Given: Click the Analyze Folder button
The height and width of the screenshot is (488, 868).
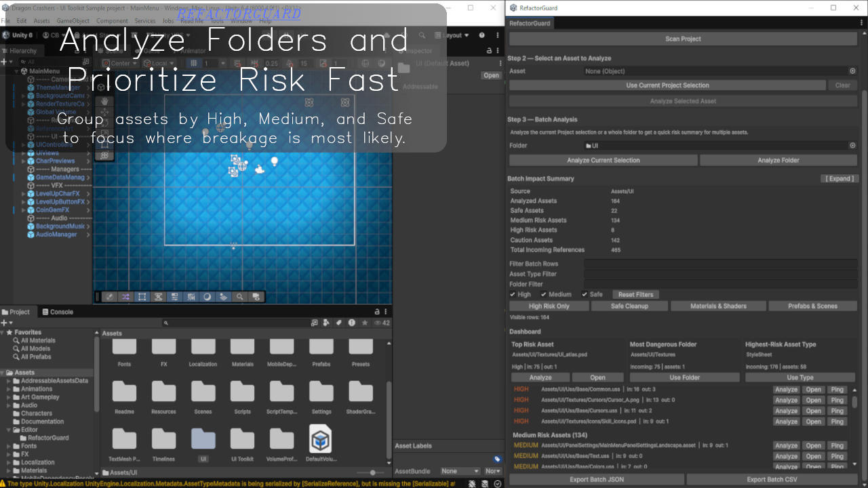Looking at the screenshot, I should click(x=778, y=161).
